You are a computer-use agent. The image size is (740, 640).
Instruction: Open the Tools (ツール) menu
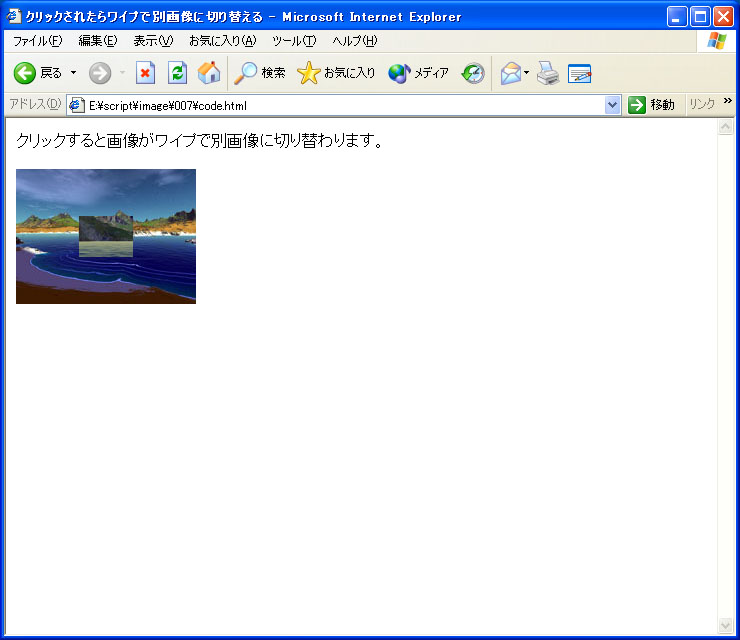[294, 41]
